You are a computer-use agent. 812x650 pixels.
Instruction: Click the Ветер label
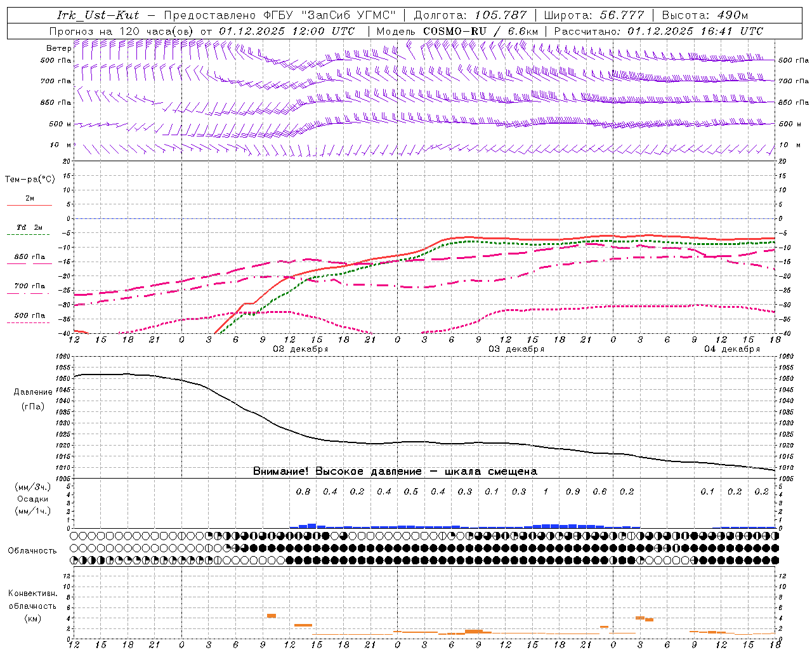58,48
